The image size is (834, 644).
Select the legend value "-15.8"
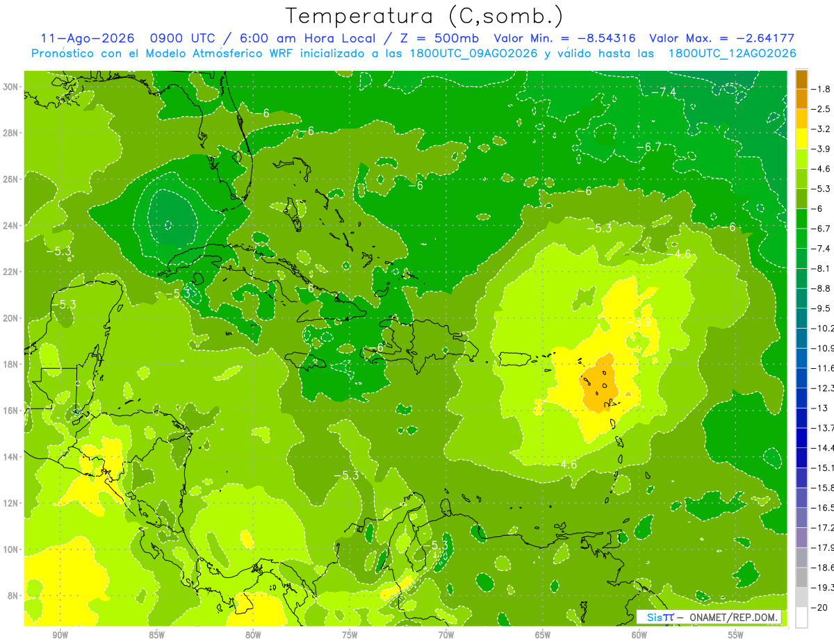click(823, 488)
